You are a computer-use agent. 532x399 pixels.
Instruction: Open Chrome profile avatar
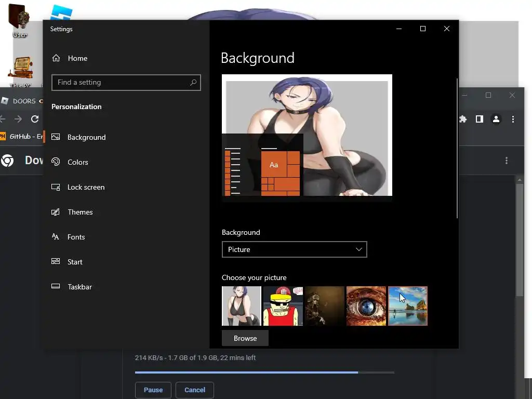(x=496, y=119)
